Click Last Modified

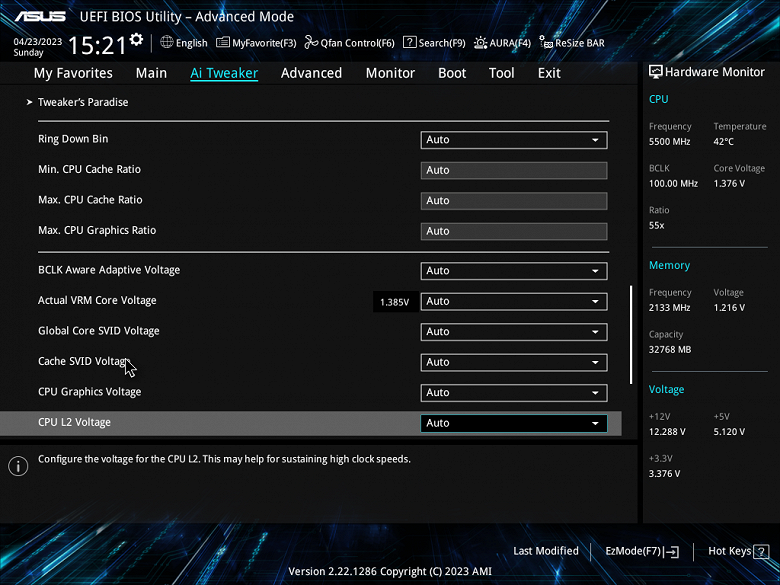pos(546,551)
